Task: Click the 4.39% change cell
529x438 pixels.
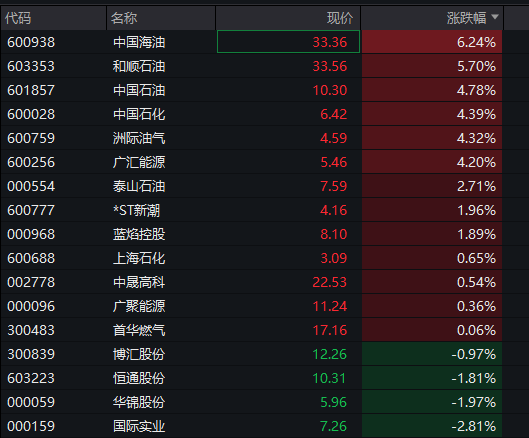Action: [x=432, y=114]
